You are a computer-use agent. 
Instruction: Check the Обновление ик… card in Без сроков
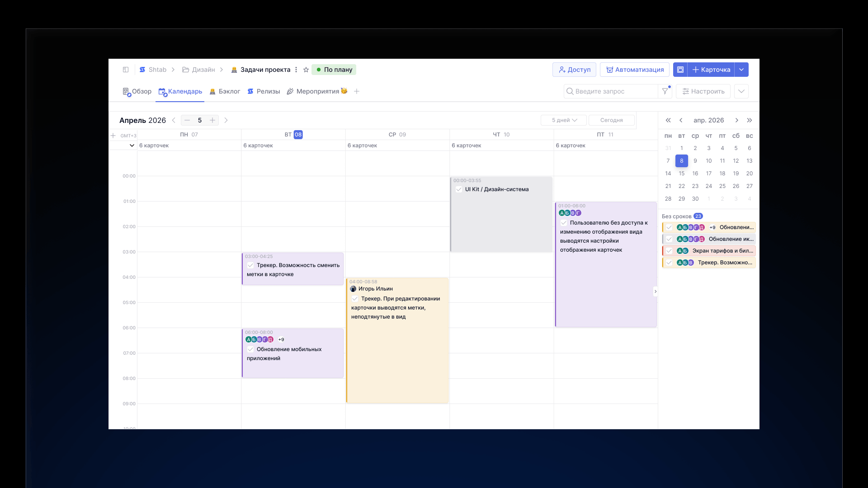[669, 239]
